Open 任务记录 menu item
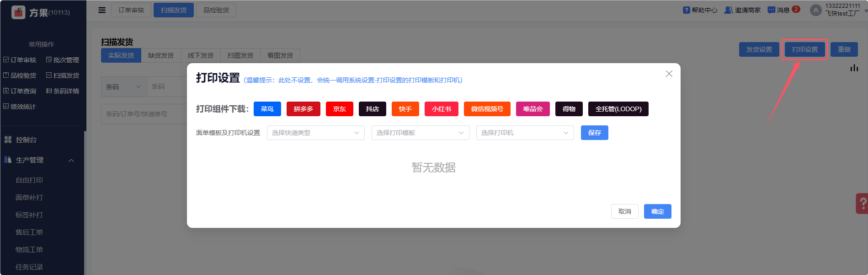 [x=29, y=267]
